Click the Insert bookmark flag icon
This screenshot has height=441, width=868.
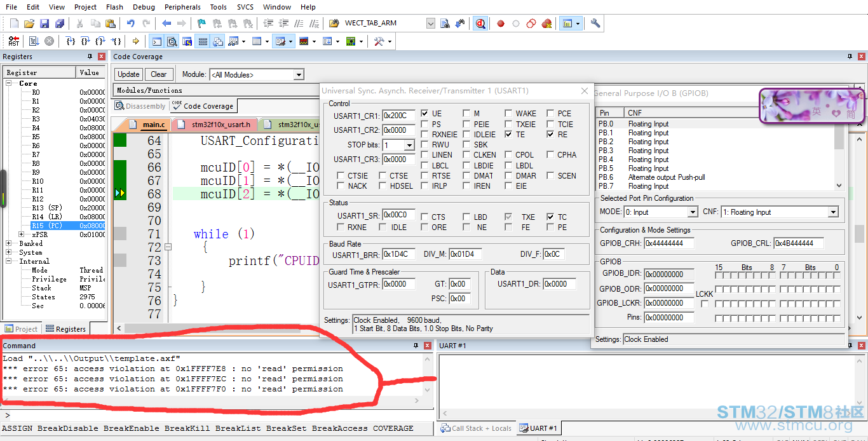(201, 24)
